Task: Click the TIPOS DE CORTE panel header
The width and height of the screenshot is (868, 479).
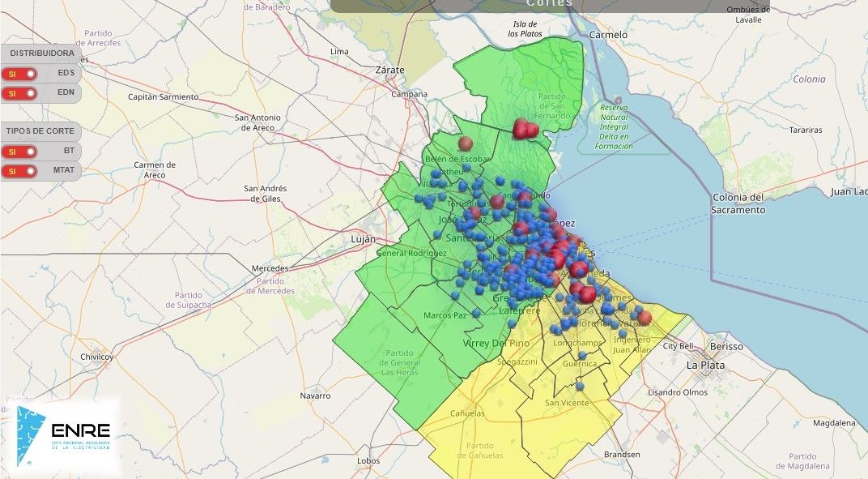Action: click(40, 131)
